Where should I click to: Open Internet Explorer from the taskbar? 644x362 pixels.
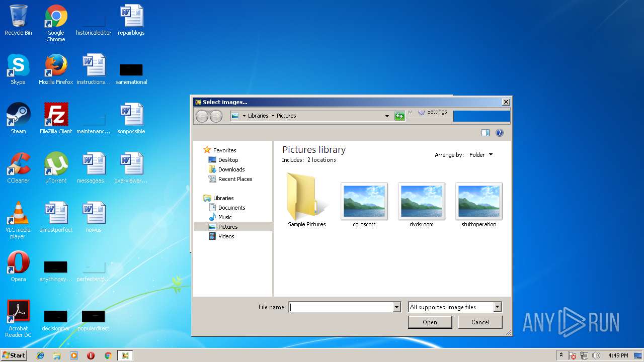[40, 355]
